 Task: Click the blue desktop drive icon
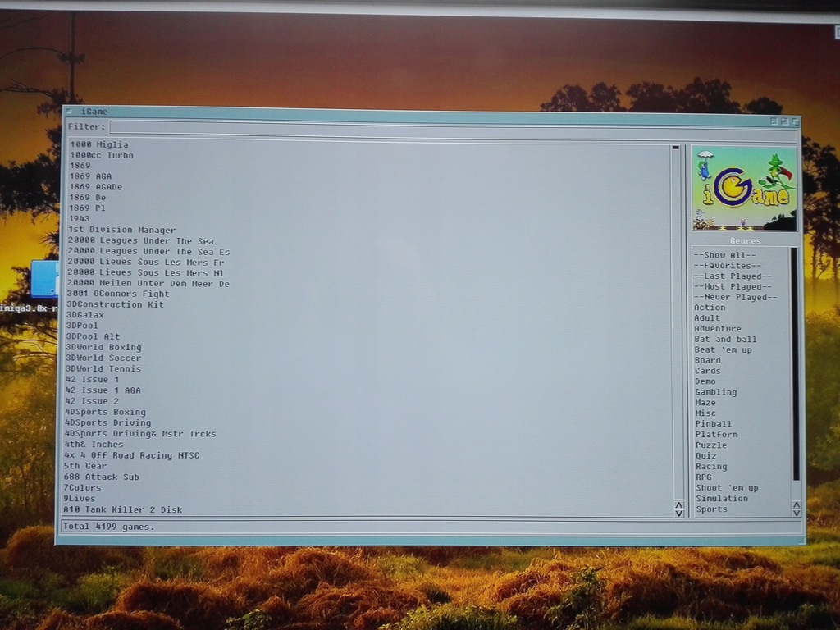point(44,279)
